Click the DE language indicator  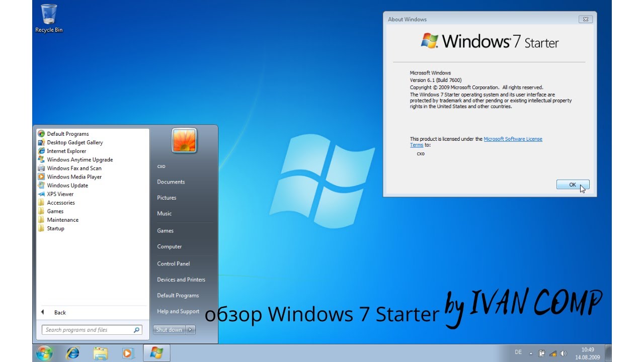coord(518,352)
